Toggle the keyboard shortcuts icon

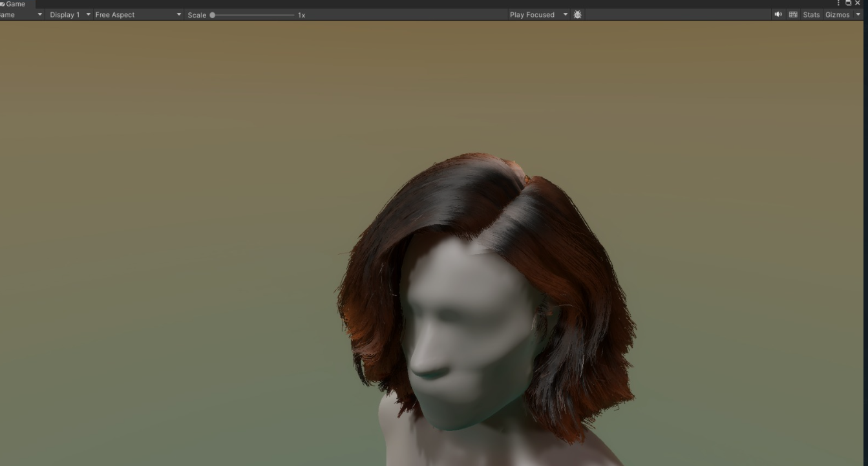[793, 15]
